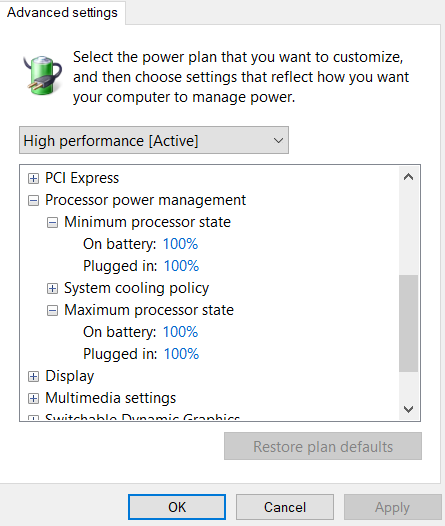This screenshot has height=526, width=445.
Task: Edit Minimum processor state Plugged in value
Action: point(181,266)
